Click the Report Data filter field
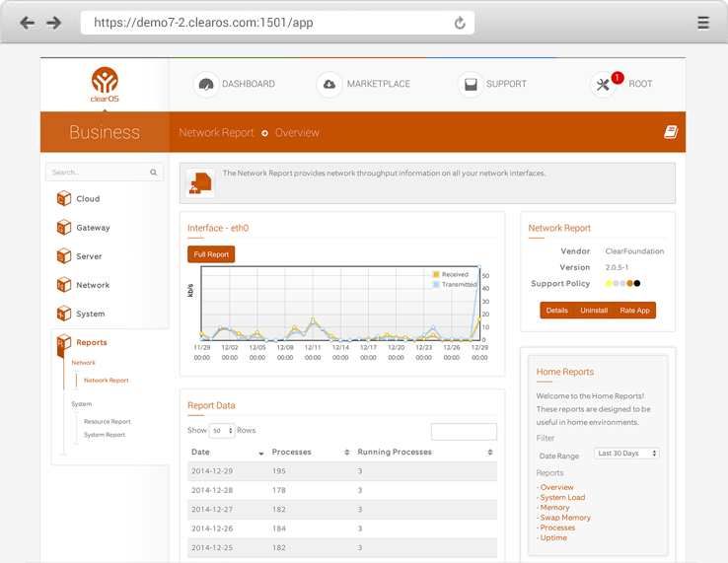 (x=464, y=432)
